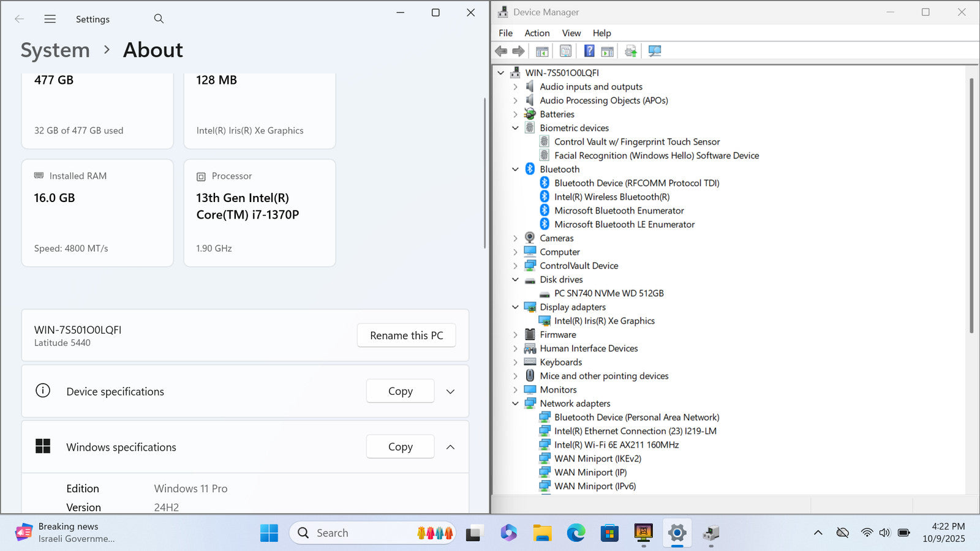Collapse the Bluetooth device category
Viewport: 980px width, 551px height.
(515, 170)
